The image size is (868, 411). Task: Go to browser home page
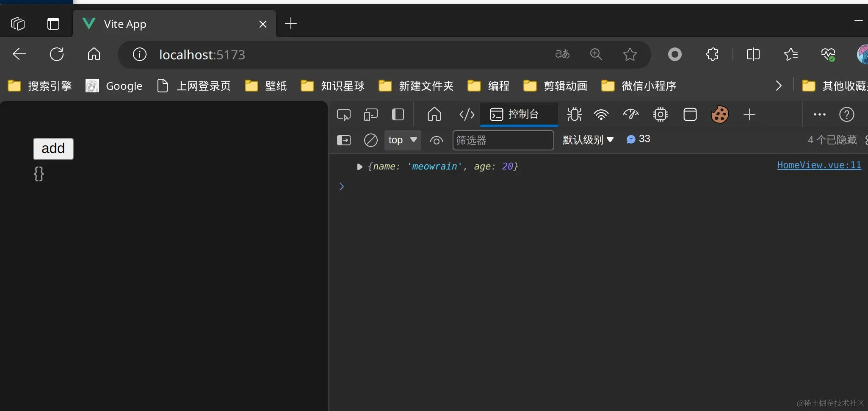[94, 54]
